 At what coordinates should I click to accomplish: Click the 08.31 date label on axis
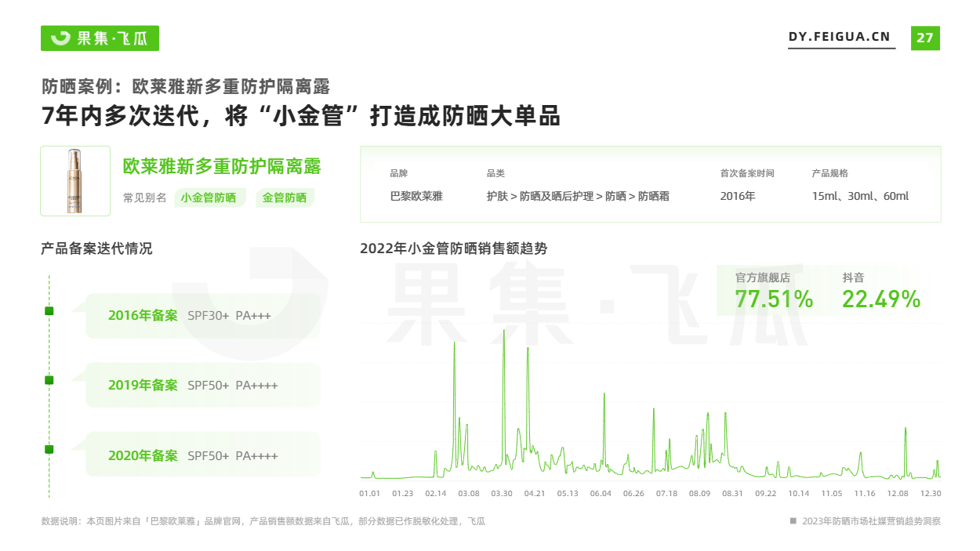733,493
